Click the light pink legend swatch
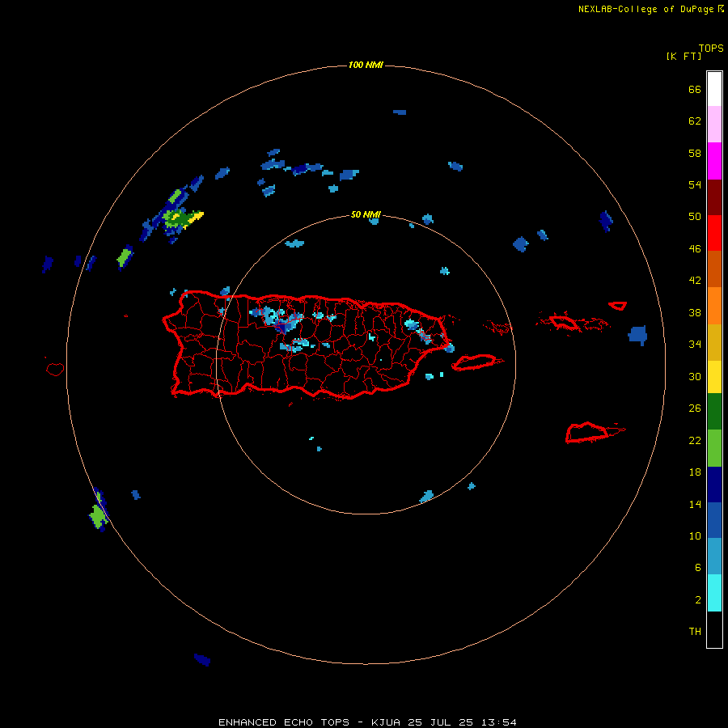The image size is (728, 728). 714,124
